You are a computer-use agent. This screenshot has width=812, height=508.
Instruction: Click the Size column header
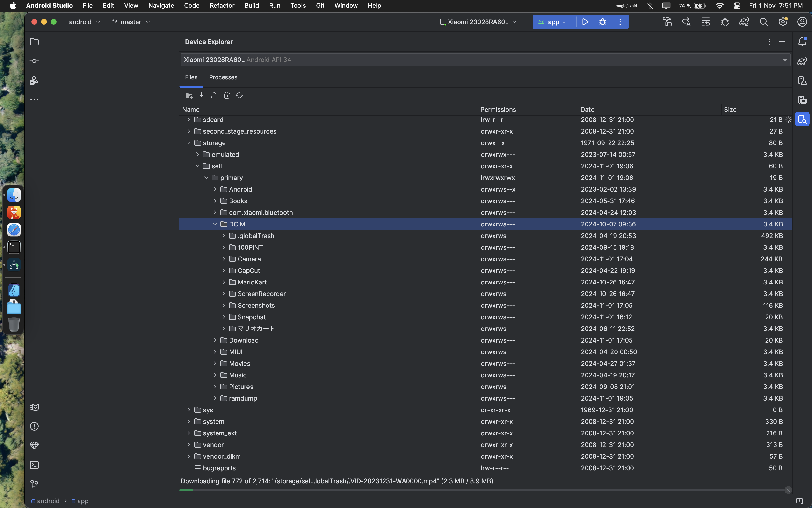click(x=756, y=110)
